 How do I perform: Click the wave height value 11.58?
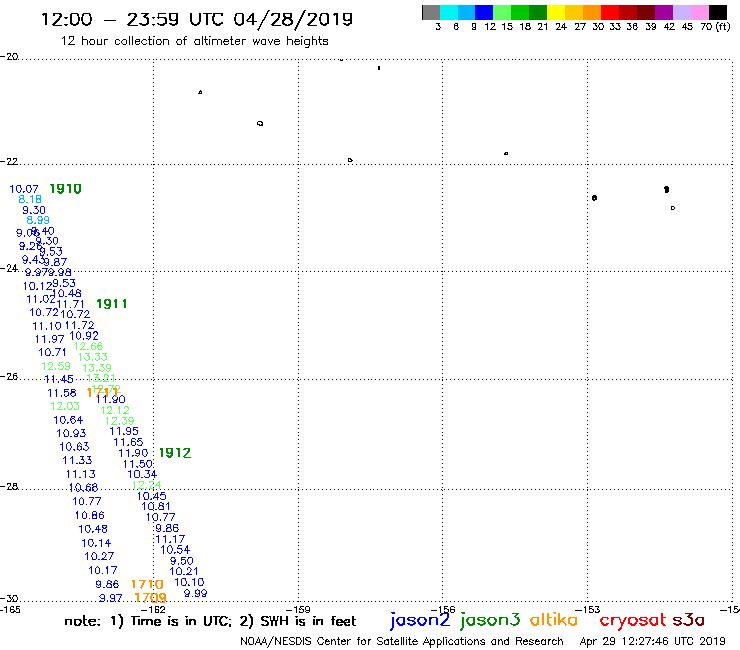pyautogui.click(x=62, y=393)
